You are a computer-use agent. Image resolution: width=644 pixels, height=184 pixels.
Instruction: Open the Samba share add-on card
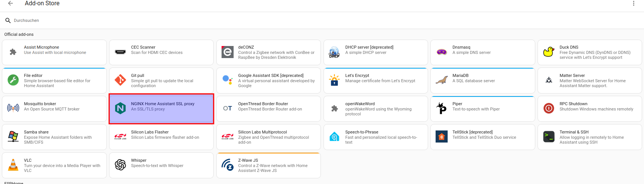click(54, 137)
